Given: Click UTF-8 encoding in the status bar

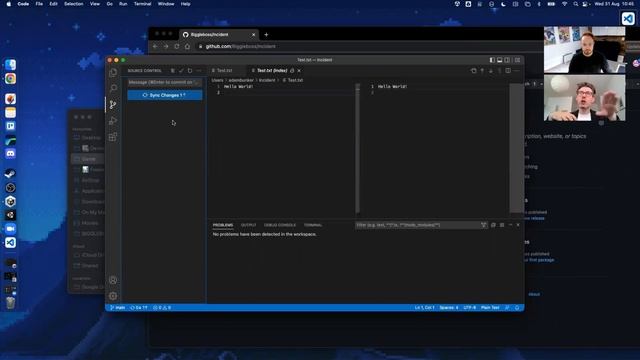Looking at the screenshot, I should [x=470, y=308].
